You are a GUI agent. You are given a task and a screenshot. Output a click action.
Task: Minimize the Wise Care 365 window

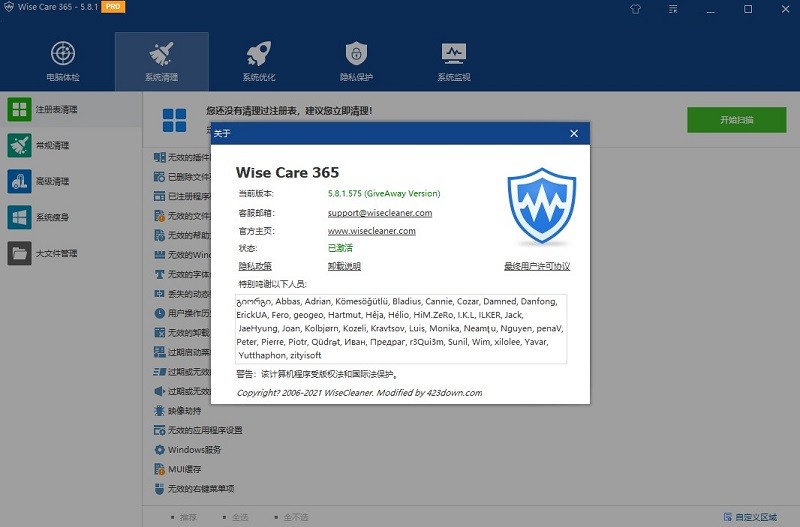pos(710,9)
